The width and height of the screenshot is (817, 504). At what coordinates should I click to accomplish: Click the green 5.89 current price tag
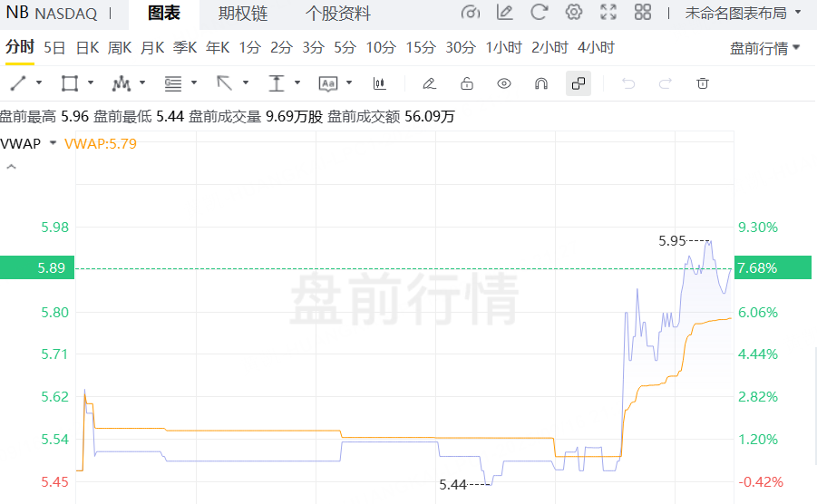(x=37, y=267)
